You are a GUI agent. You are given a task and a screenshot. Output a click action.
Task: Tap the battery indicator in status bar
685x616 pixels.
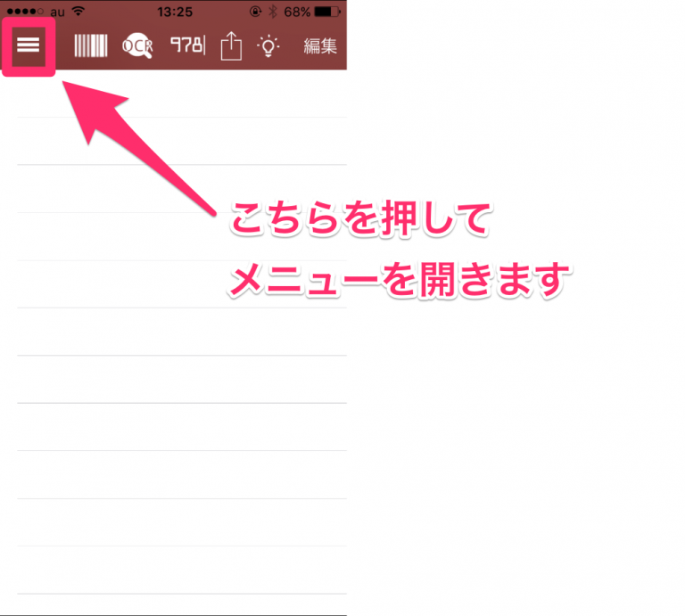coord(327,12)
